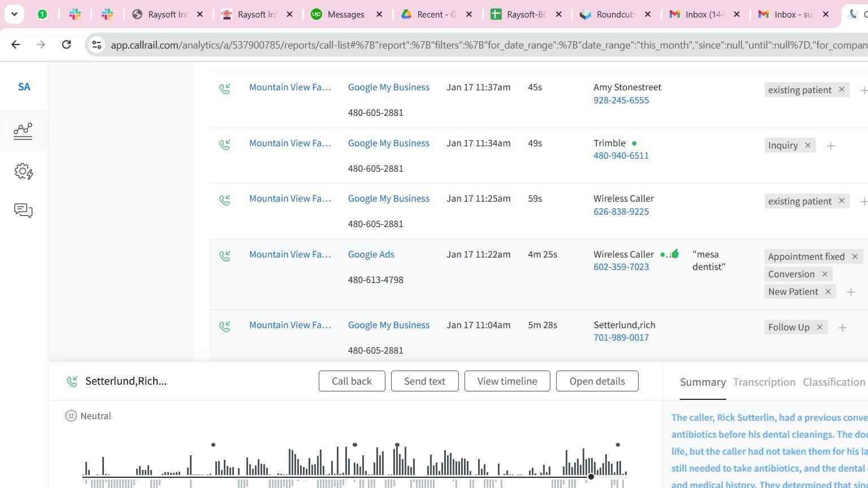Open Mountain View Fa… company in Amy Stonestreet row
This screenshot has height=488, width=868.
pos(290,87)
